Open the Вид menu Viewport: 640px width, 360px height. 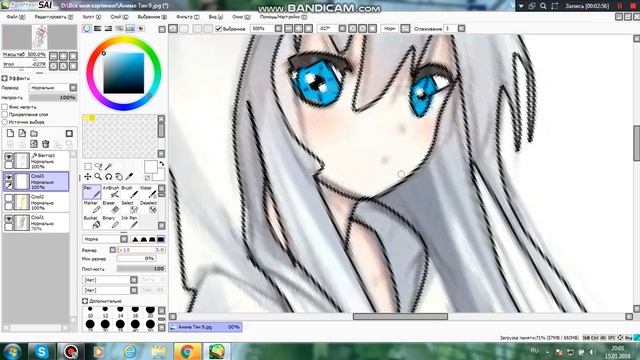tap(216, 17)
